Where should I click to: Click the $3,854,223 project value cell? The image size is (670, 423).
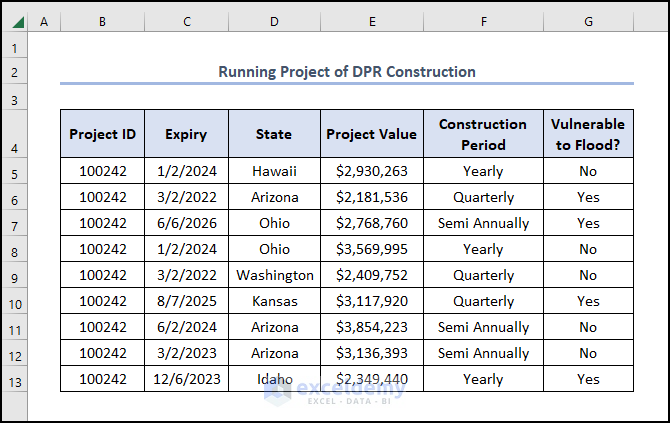point(372,327)
